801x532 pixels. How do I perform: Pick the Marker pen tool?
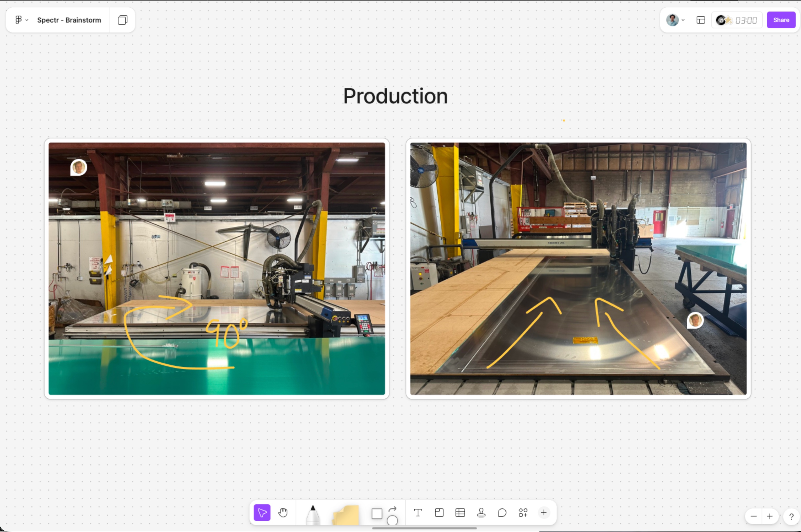pos(312,515)
